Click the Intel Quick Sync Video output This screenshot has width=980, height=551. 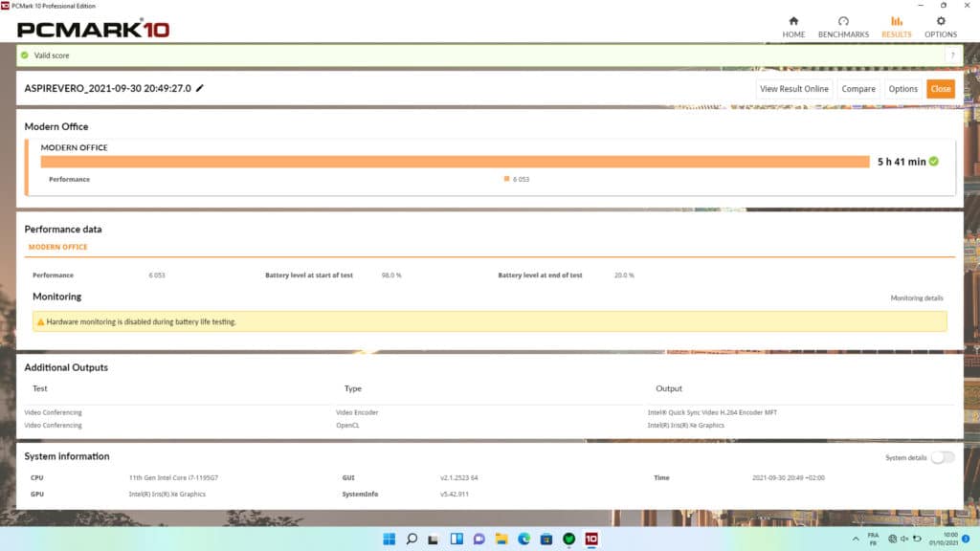pos(712,412)
